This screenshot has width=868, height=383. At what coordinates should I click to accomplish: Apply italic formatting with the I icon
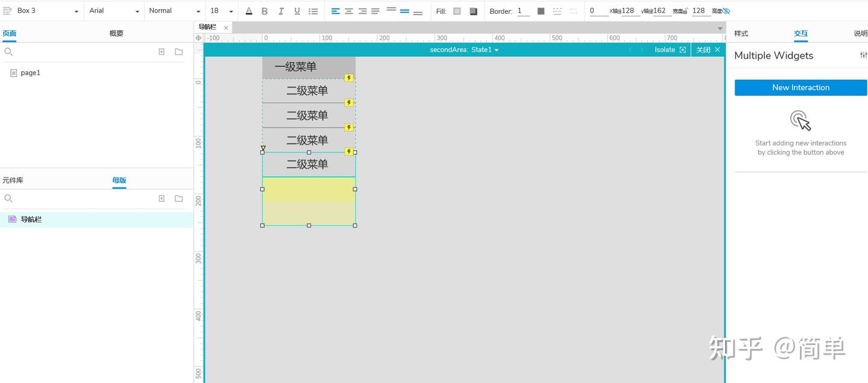280,11
